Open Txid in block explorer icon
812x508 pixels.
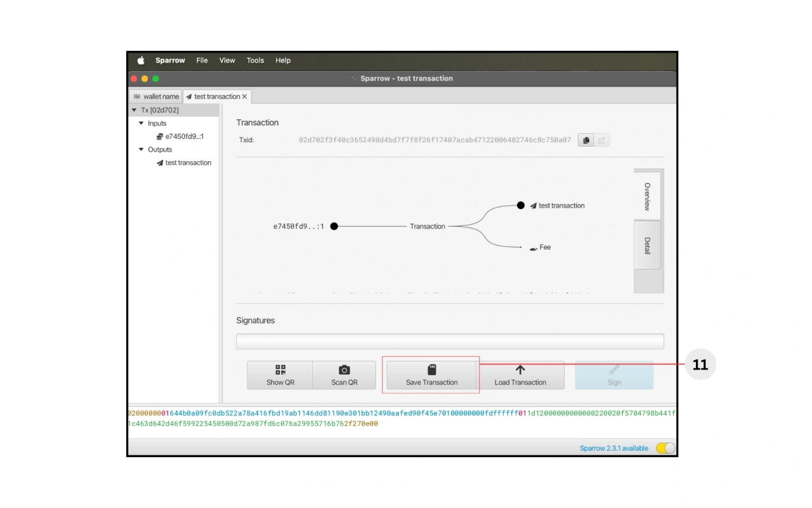602,140
